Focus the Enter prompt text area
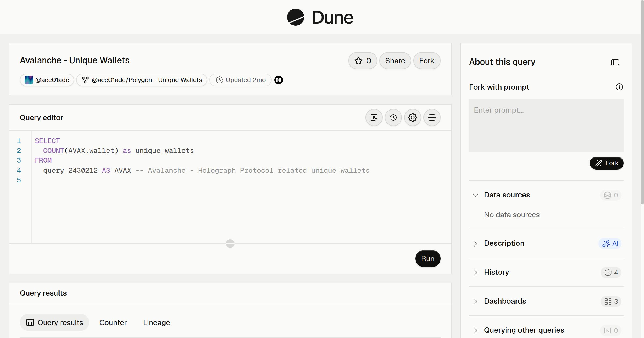644x338 pixels. tap(546, 126)
